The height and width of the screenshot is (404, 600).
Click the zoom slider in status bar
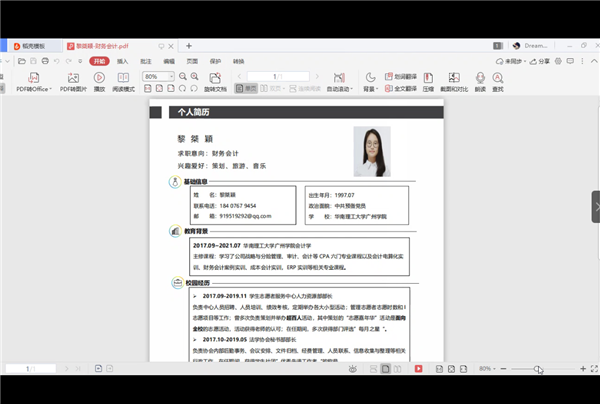click(x=539, y=369)
